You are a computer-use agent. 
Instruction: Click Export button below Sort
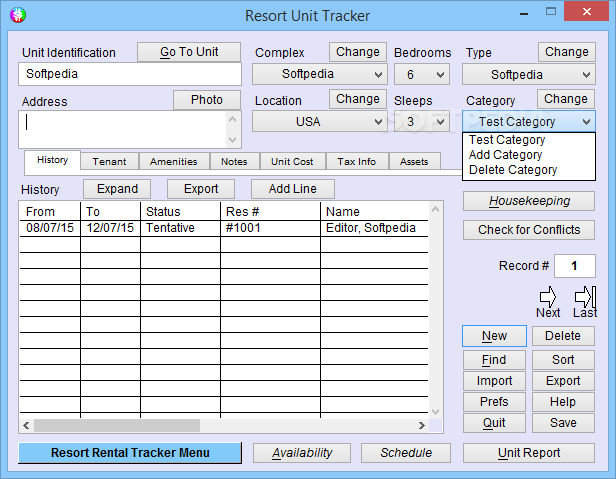click(x=563, y=381)
